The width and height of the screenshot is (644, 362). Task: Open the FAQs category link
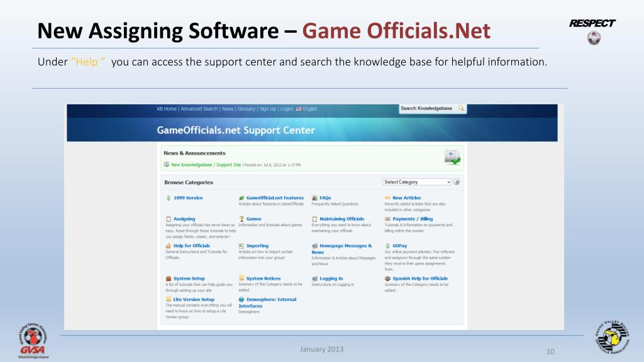[x=325, y=198]
